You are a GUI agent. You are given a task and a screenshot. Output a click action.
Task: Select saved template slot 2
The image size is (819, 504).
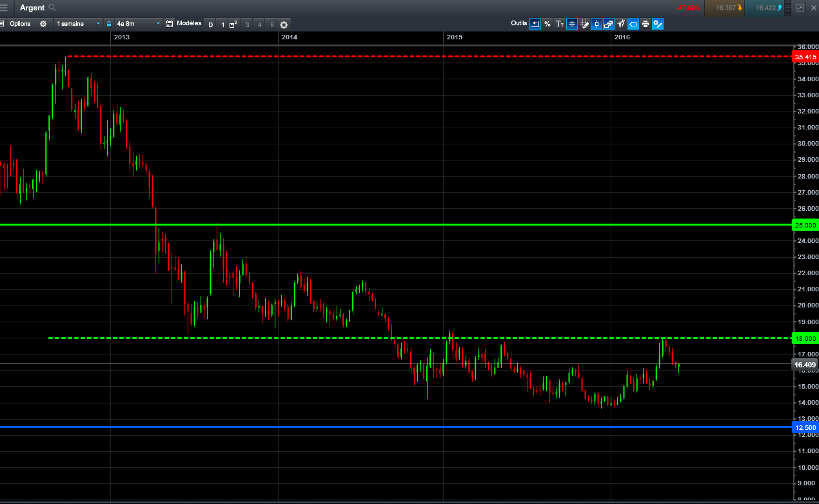click(x=233, y=24)
